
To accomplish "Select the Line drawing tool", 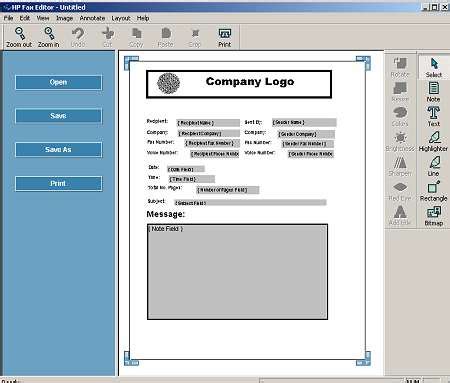I will tap(433, 166).
